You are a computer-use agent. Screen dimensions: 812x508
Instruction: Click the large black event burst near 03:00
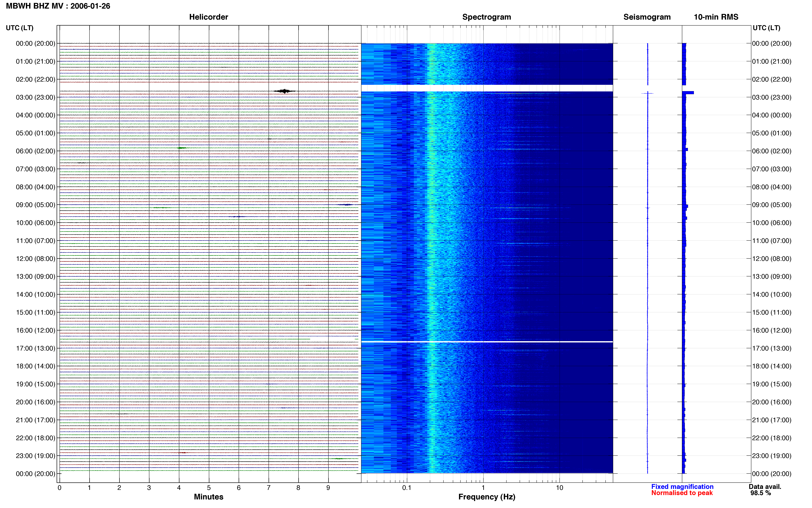pyautogui.click(x=284, y=91)
